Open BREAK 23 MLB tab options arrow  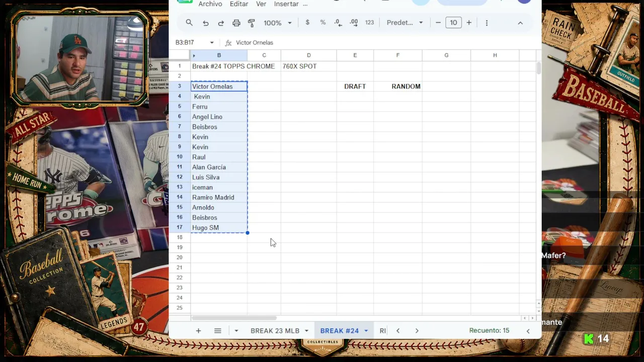pyautogui.click(x=306, y=331)
